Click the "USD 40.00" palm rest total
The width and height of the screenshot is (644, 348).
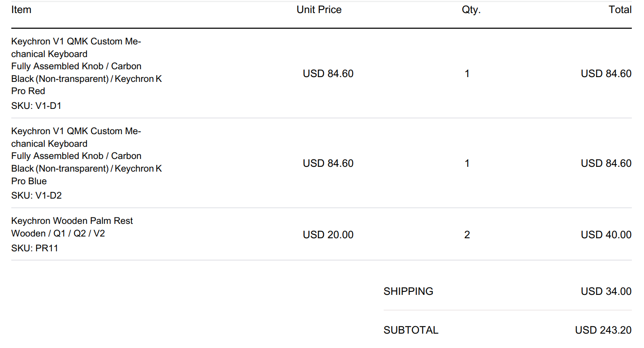tap(606, 235)
